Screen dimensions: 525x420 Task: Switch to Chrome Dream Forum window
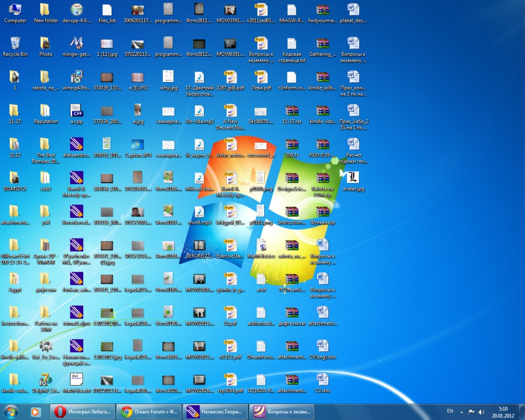(149, 412)
